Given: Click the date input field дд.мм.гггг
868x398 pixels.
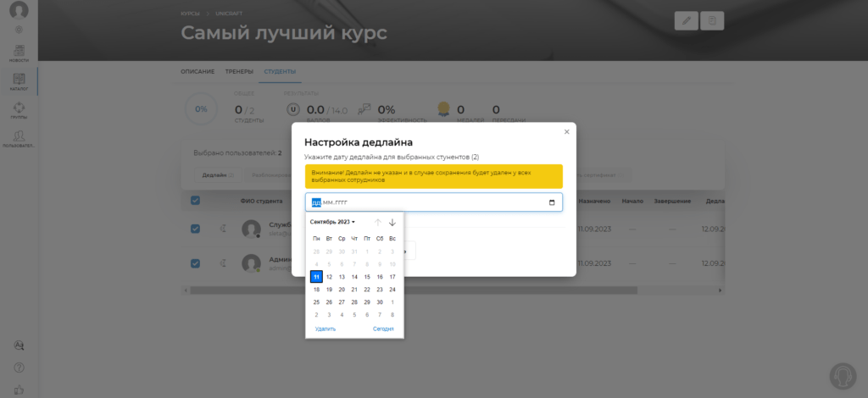Looking at the screenshot, I should coord(433,202).
